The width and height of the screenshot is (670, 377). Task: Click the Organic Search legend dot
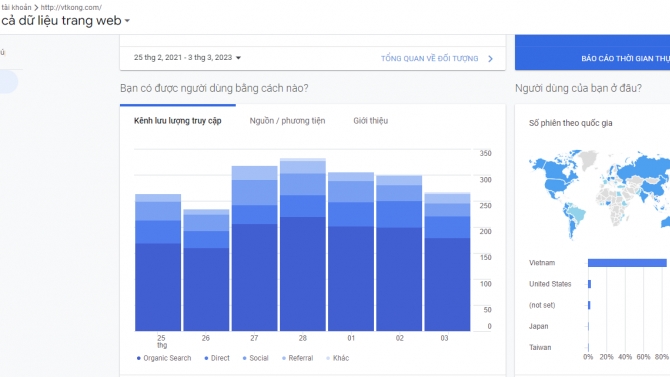(138, 358)
